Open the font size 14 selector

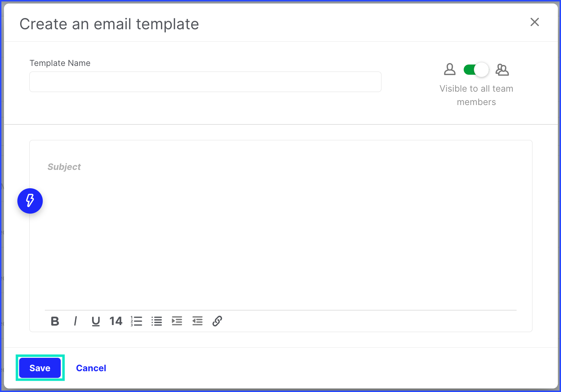[116, 321]
